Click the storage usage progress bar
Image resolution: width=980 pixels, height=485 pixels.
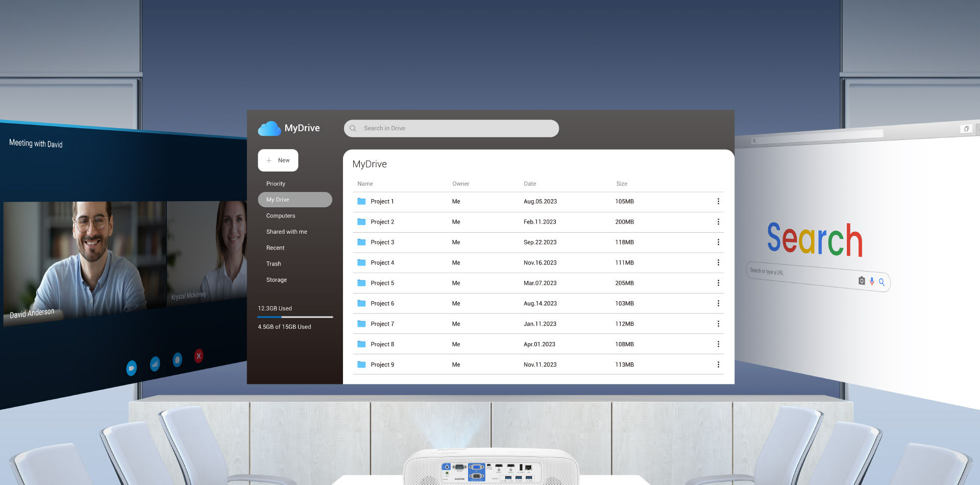tap(295, 317)
